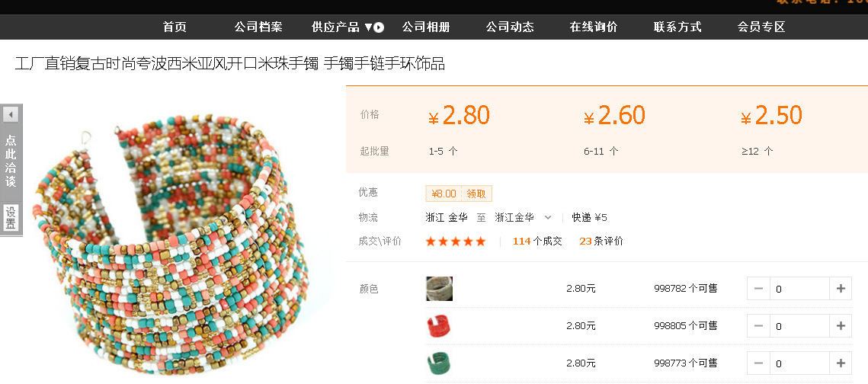Collapse the side chat panel arrow
Image resolution: width=868 pixels, height=384 pixels.
(11, 114)
